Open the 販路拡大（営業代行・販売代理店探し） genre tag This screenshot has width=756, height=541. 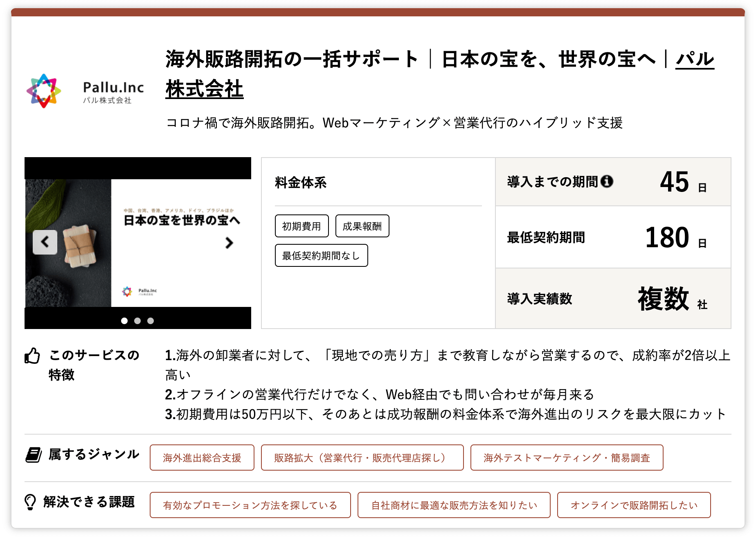(x=362, y=458)
